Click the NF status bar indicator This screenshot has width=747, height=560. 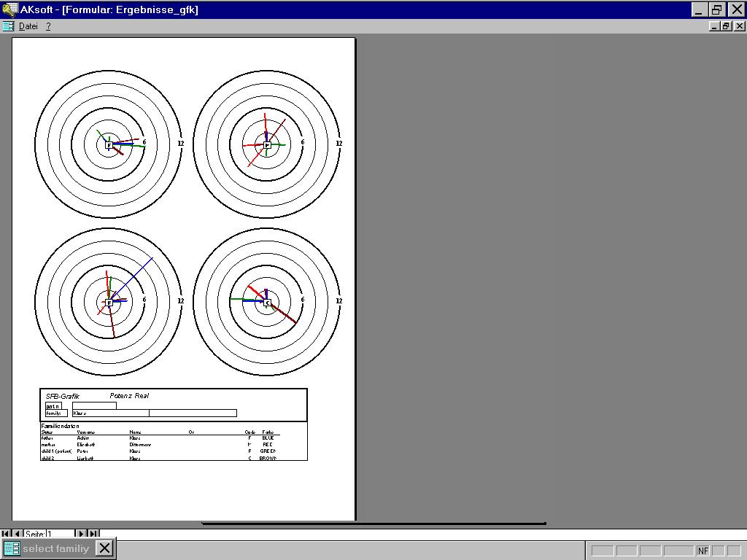tap(703, 551)
